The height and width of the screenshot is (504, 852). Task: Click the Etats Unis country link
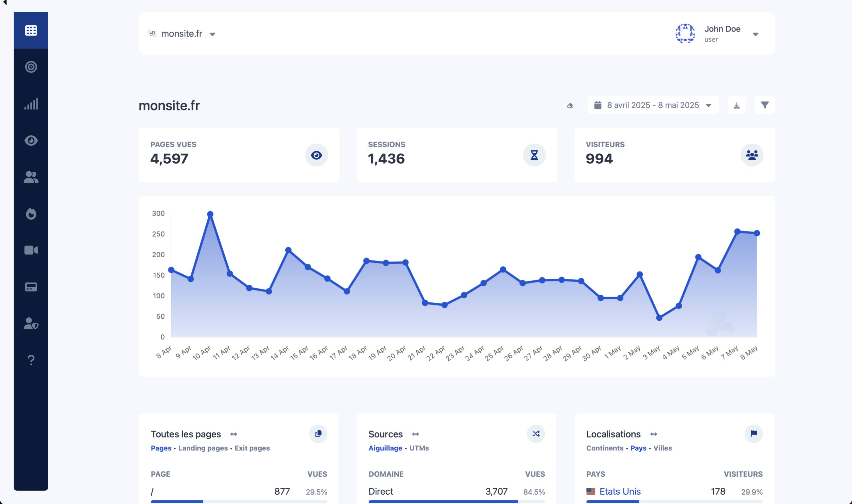620,491
